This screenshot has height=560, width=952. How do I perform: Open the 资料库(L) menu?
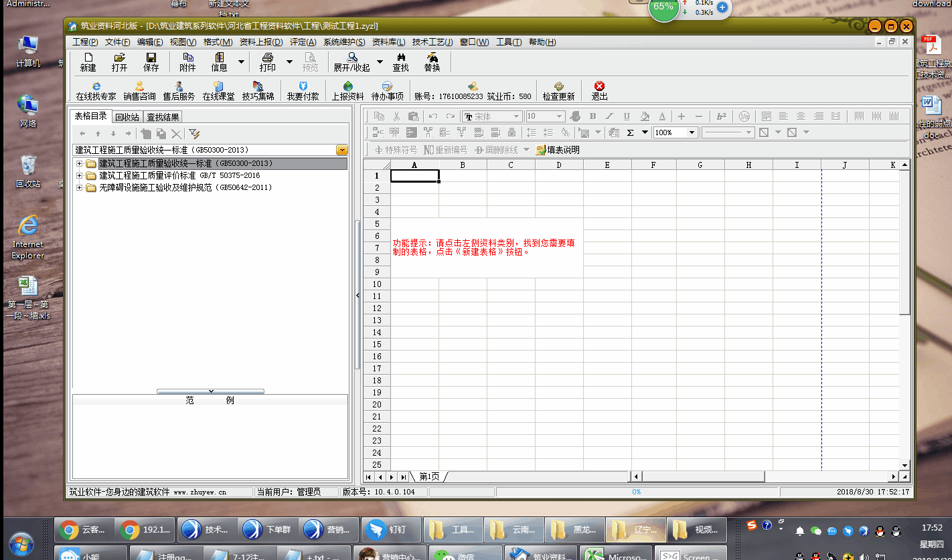click(x=388, y=42)
